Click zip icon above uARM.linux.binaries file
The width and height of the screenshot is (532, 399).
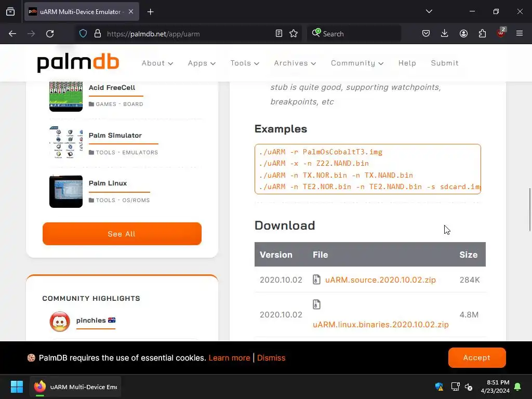click(x=316, y=304)
